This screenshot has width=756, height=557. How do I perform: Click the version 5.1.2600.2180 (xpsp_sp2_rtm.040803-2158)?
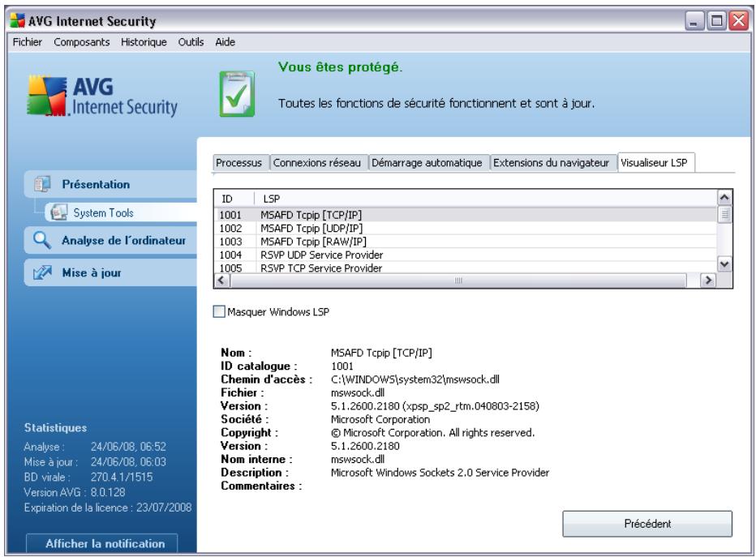click(435, 406)
